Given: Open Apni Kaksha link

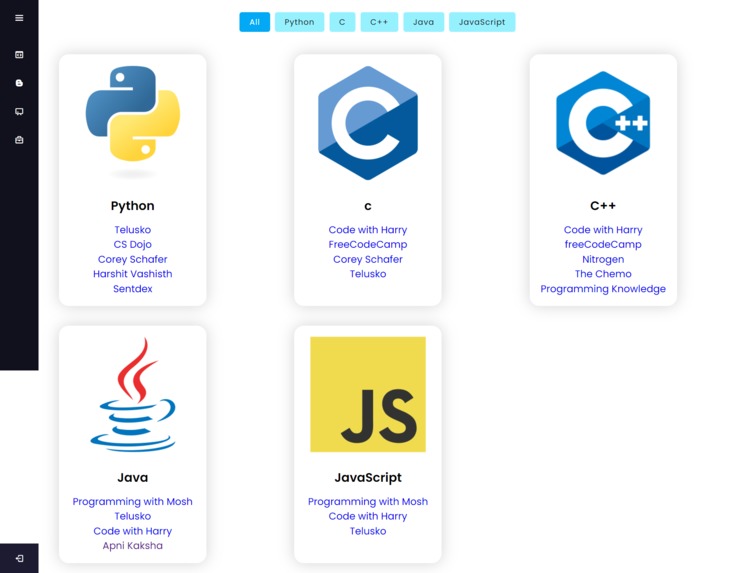Looking at the screenshot, I should click(133, 546).
